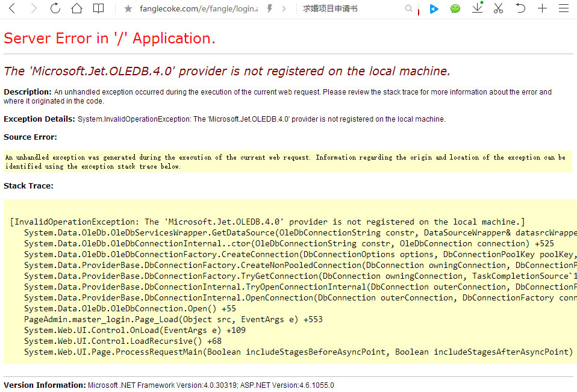
Task: Click the undo restore closed tab icon
Action: [x=520, y=8]
